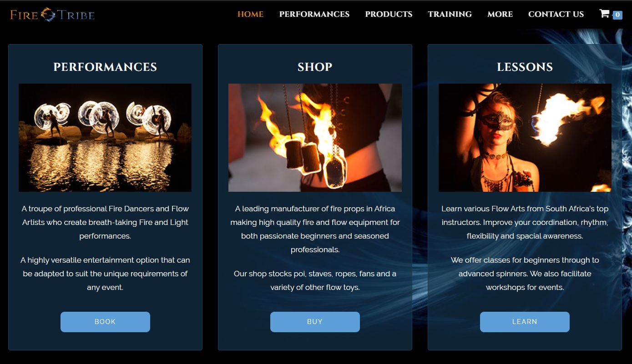Open the flaming poi shop image
The width and height of the screenshot is (632, 364).
(315, 138)
